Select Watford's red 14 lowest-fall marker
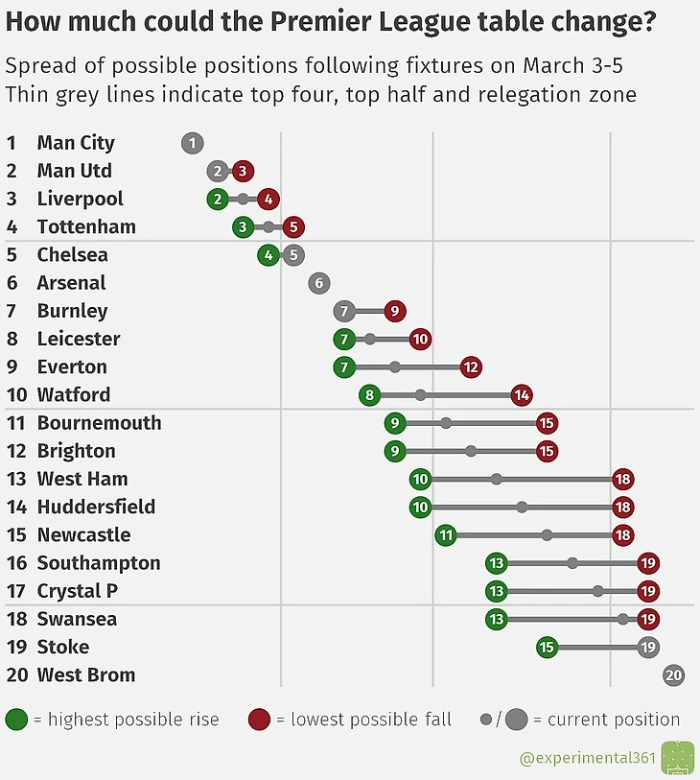The height and width of the screenshot is (780, 700). tap(521, 395)
